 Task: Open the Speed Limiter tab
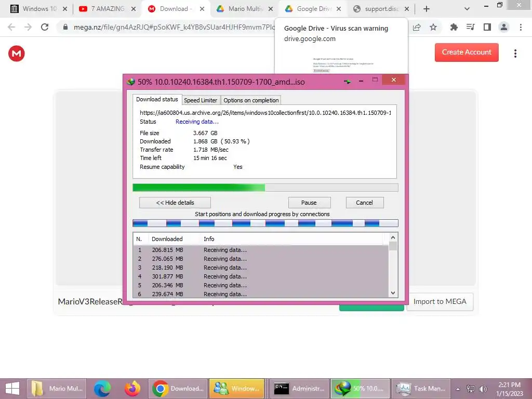(x=201, y=100)
